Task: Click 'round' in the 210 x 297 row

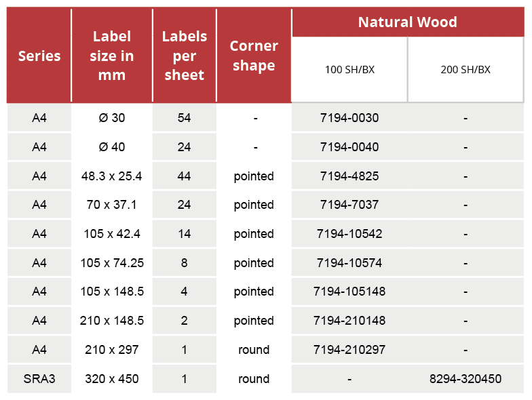Action: click(254, 350)
